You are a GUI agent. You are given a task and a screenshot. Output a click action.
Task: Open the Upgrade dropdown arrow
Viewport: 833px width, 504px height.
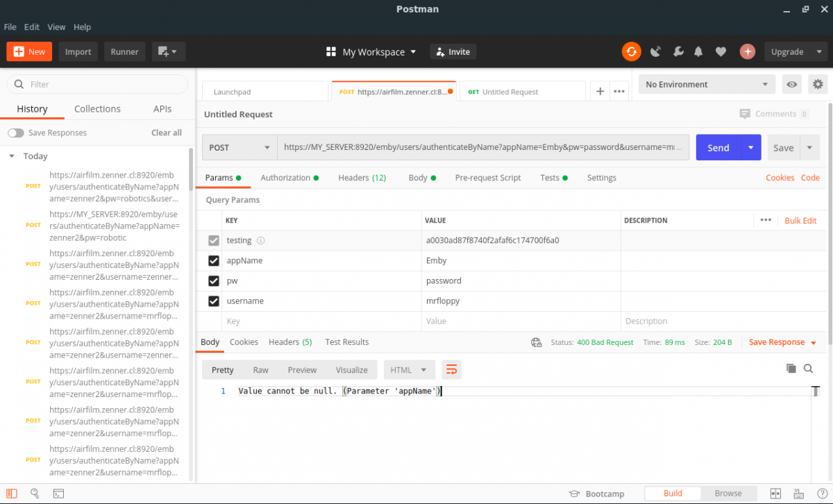click(820, 51)
